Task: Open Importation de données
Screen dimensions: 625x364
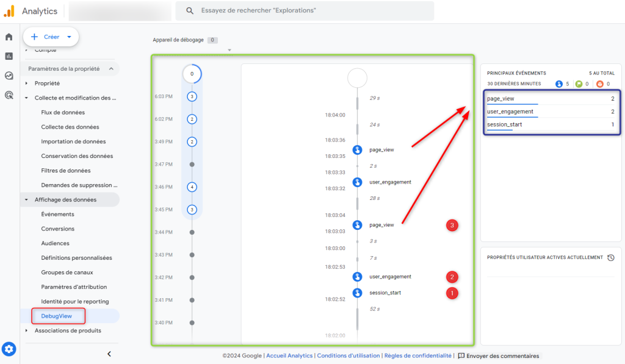Action: (x=73, y=141)
